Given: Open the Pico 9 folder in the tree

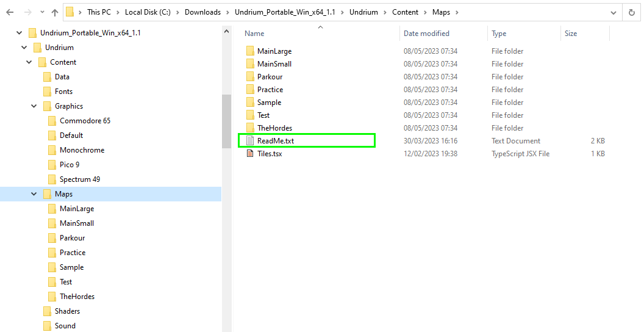Looking at the screenshot, I should tap(70, 165).
